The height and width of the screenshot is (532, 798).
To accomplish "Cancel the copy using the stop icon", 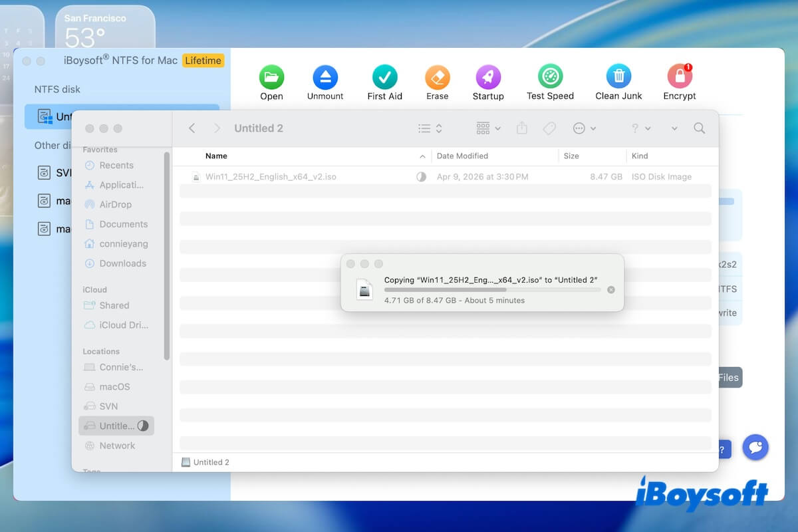I will point(611,290).
